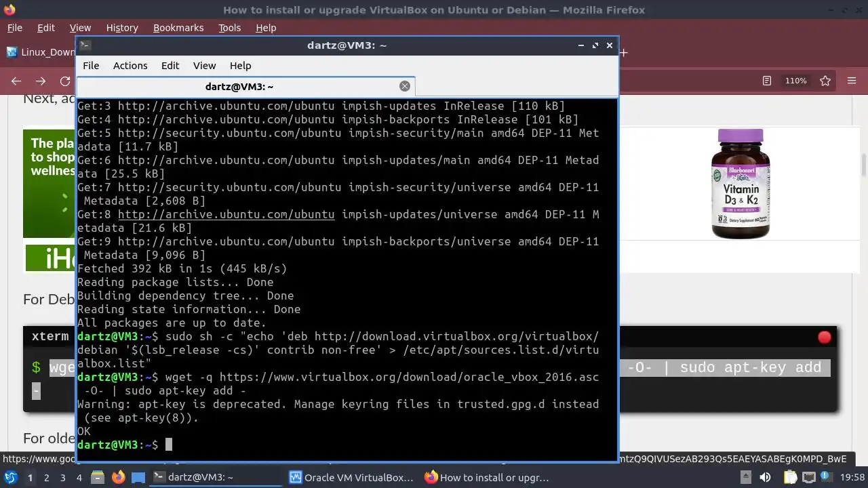The image size is (868, 488).
Task: Maximize the terminal window
Action: tap(595, 45)
